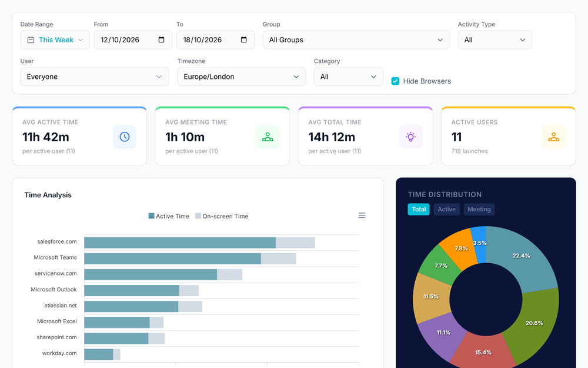The height and width of the screenshot is (368, 588).
Task: Click the Time Analysis heading
Action: [x=48, y=195]
